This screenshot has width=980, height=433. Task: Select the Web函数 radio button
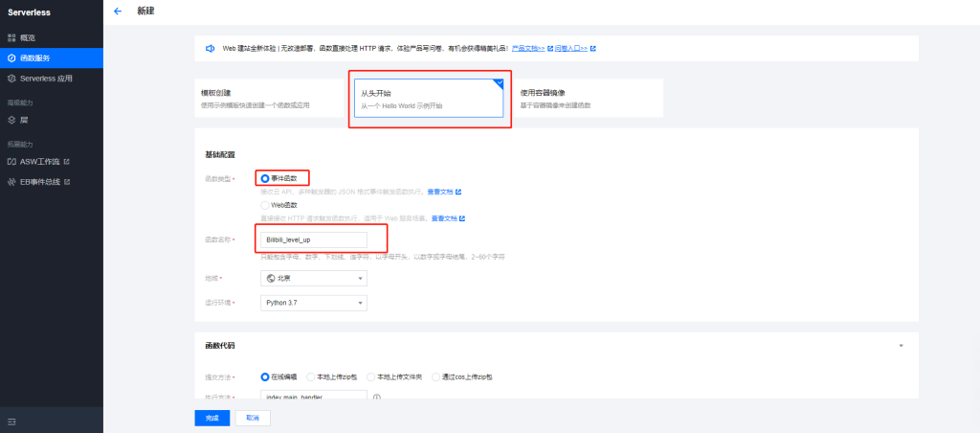265,205
